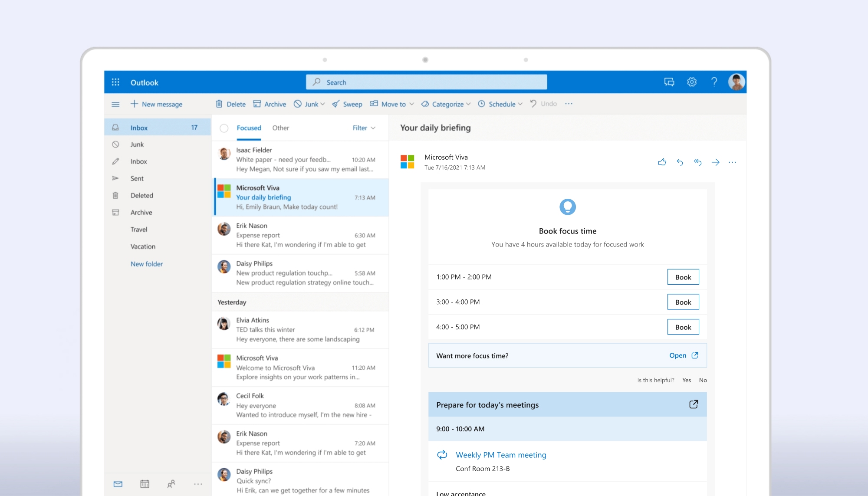The image size is (868, 496).
Task: Open Erik Nason's 6:30 AM Expense report email
Action: 300,235
